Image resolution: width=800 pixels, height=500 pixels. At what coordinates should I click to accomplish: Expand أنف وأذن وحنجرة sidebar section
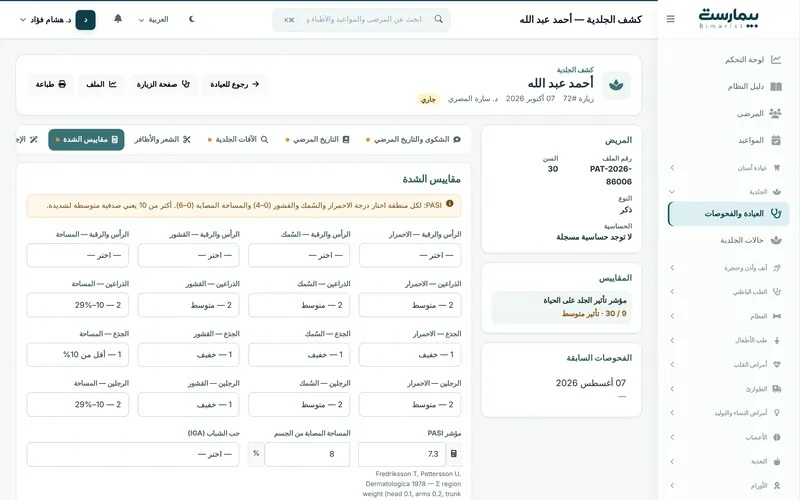click(729, 267)
